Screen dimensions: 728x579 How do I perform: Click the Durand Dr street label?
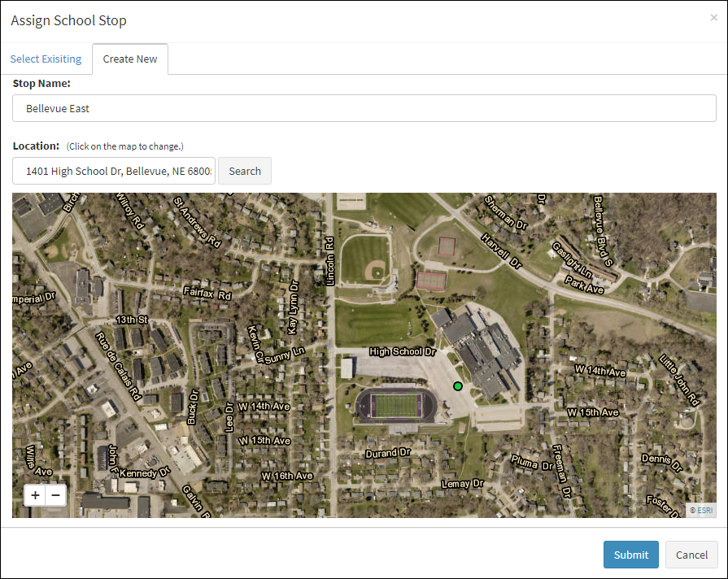pos(388,453)
